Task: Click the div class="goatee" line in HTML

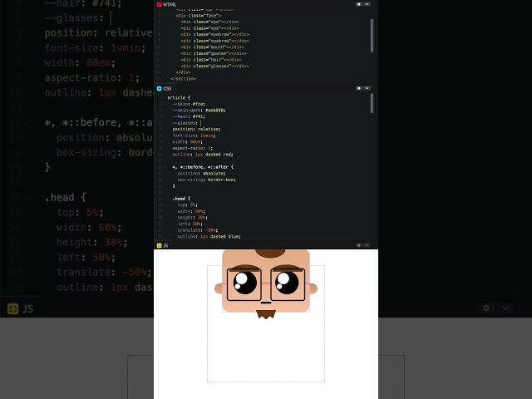Action: click(x=214, y=53)
